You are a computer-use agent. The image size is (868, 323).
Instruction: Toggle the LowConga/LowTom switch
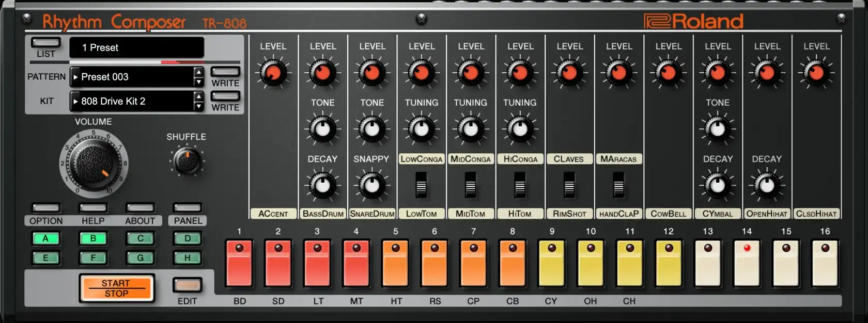pyautogui.click(x=421, y=185)
